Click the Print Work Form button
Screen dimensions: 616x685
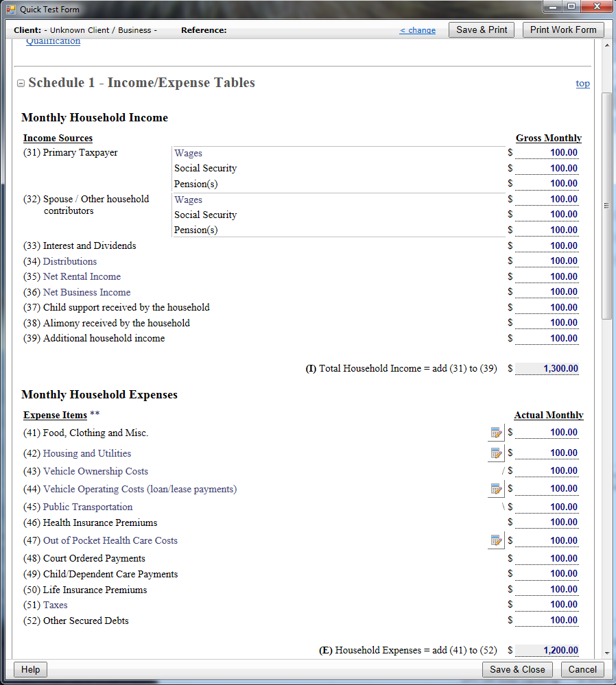coord(563,29)
